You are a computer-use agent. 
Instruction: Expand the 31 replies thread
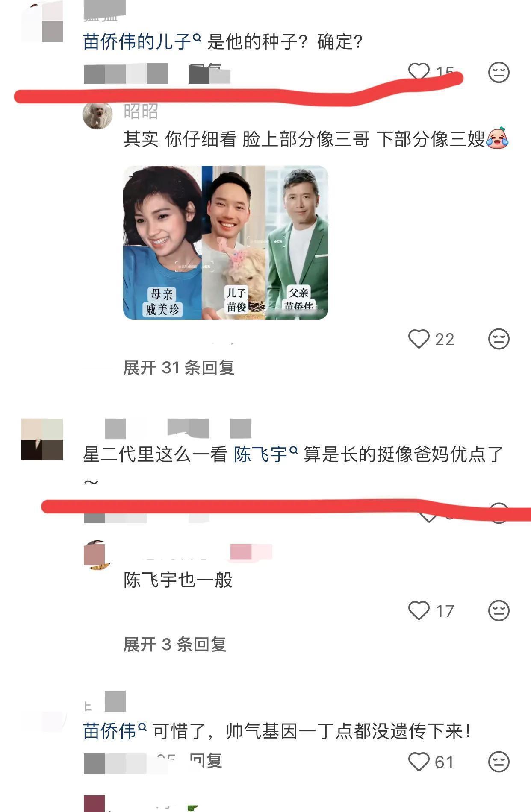(179, 367)
